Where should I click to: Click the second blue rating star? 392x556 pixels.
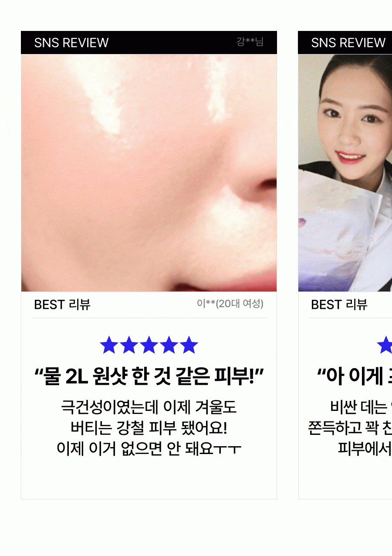[129, 345]
